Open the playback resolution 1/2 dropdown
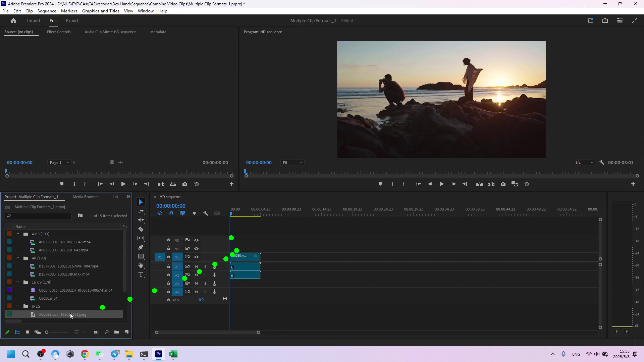Viewport: 644px width, 362px height. (x=584, y=162)
